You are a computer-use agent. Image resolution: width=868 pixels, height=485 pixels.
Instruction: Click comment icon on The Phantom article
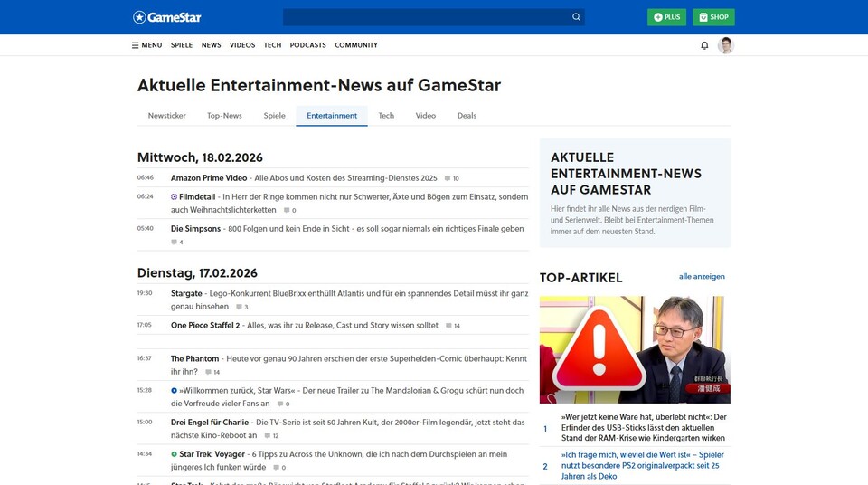[208, 372]
